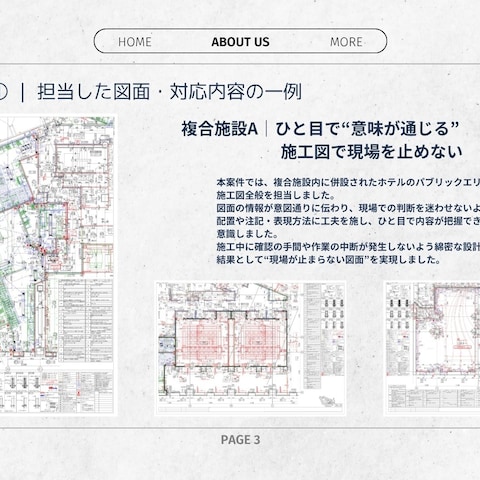
Task: Click the line beginning 配置や注記・表現方法に工夫
Action: coord(348,221)
